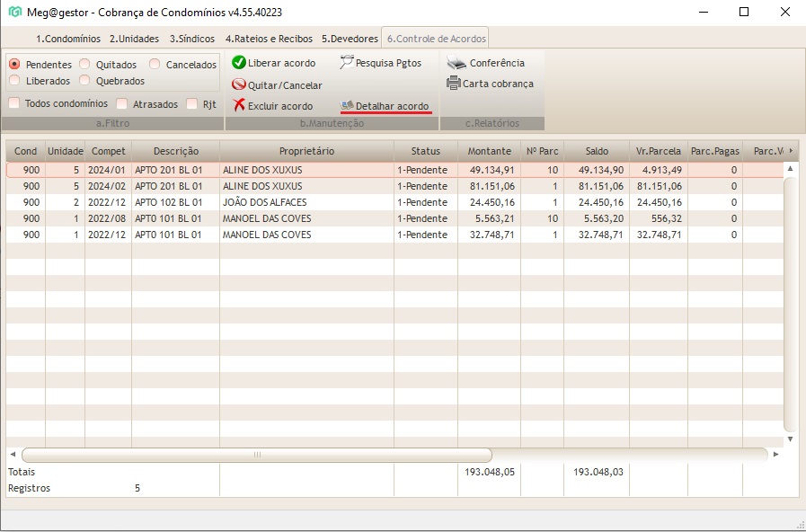This screenshot has height=532, width=806.
Task: Click the Detalhar acordo icon
Action: [x=347, y=105]
